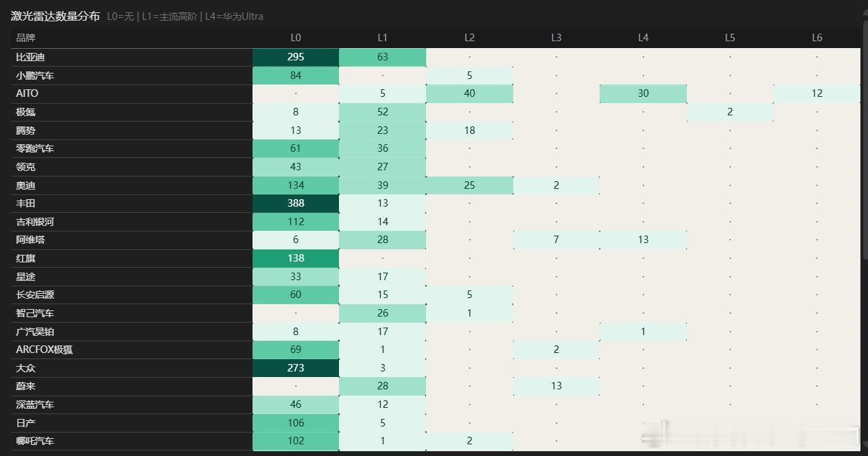Click 长安启源's L0 cell showing 60
Viewport: 868px width, 456px height.
tap(296, 295)
